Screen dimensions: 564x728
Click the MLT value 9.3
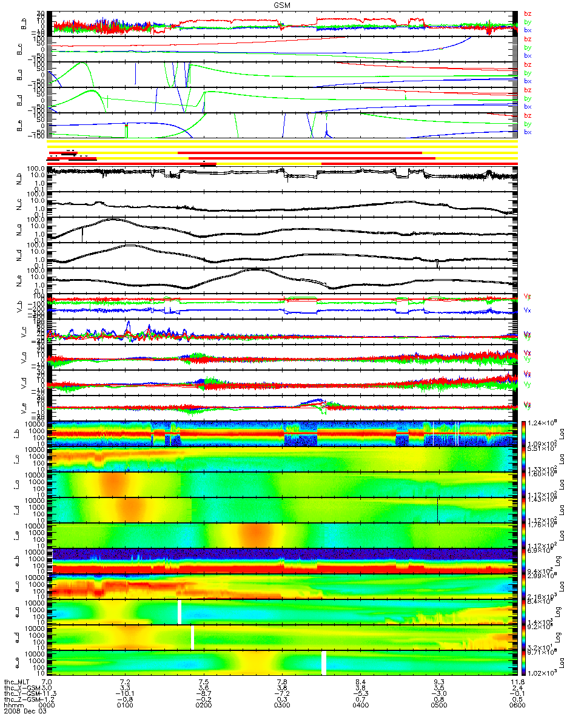pos(439,682)
